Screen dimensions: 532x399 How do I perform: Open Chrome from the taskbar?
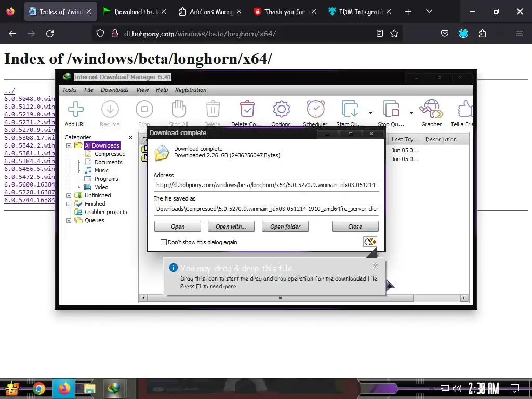tap(38, 389)
